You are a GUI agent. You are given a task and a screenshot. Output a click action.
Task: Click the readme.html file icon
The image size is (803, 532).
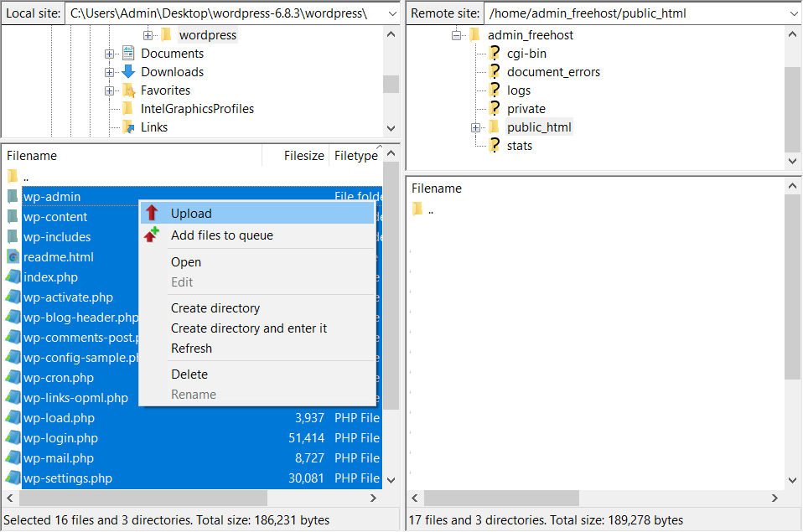13,257
